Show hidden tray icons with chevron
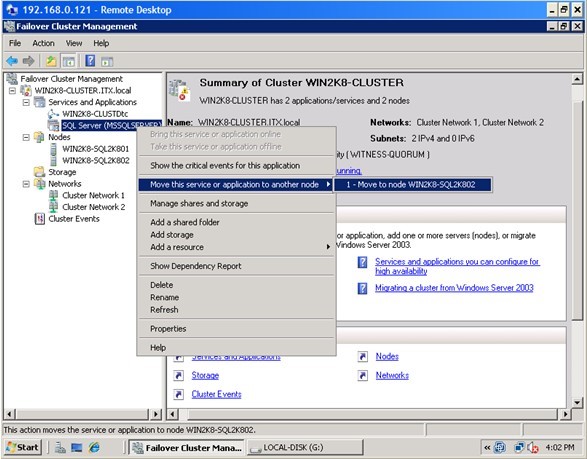 click(487, 447)
